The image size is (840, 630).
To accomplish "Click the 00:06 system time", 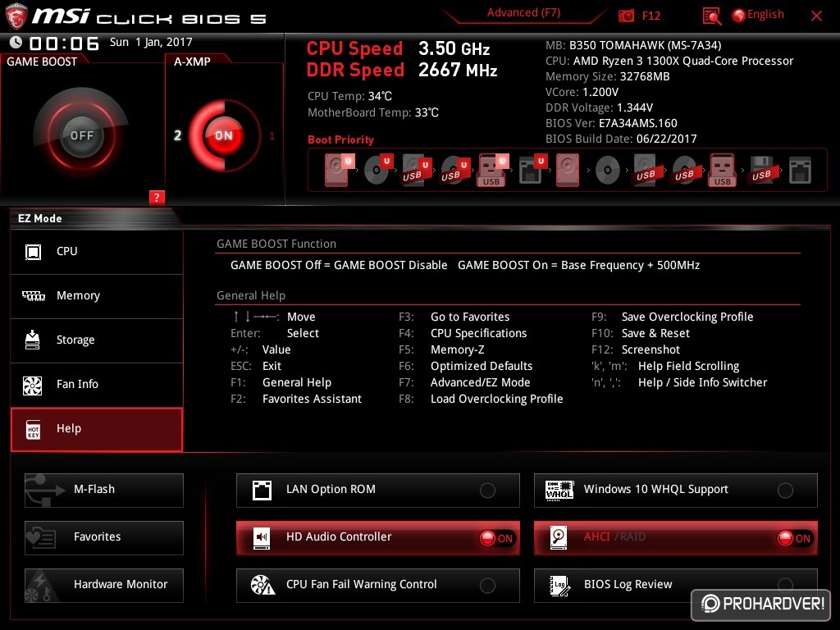I will pyautogui.click(x=64, y=43).
